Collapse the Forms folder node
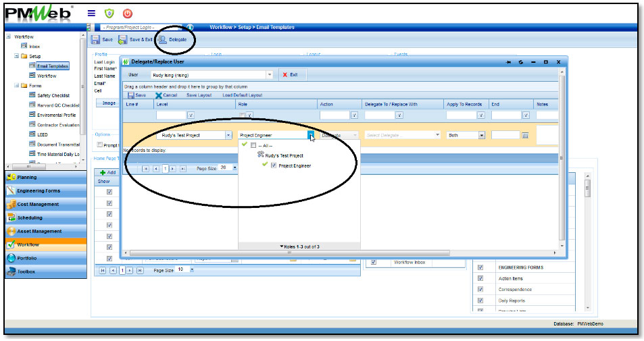Screen dimensions: 644x341 click(x=16, y=85)
